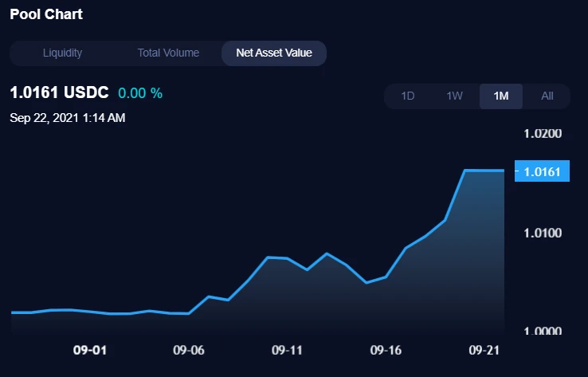Choose the 1W time range

[454, 96]
